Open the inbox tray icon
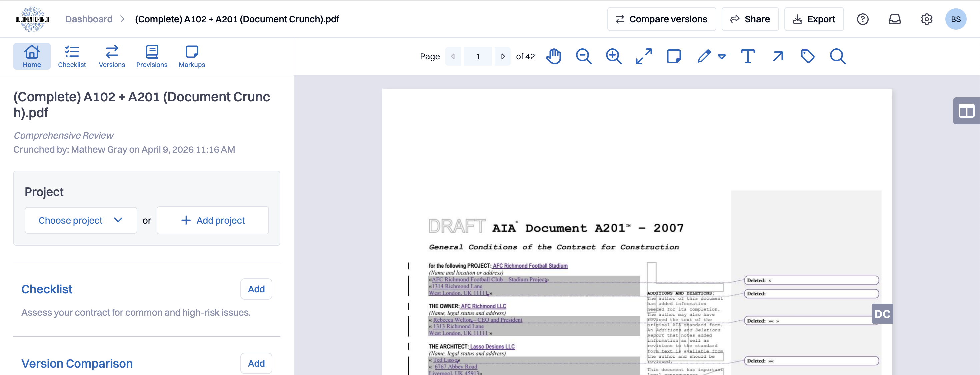The image size is (980, 375). (x=894, y=19)
